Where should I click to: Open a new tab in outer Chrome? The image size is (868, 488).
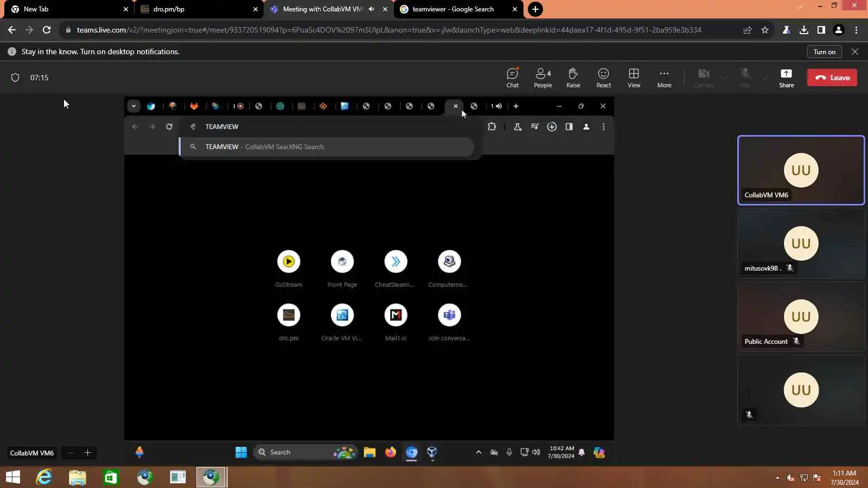click(x=535, y=9)
